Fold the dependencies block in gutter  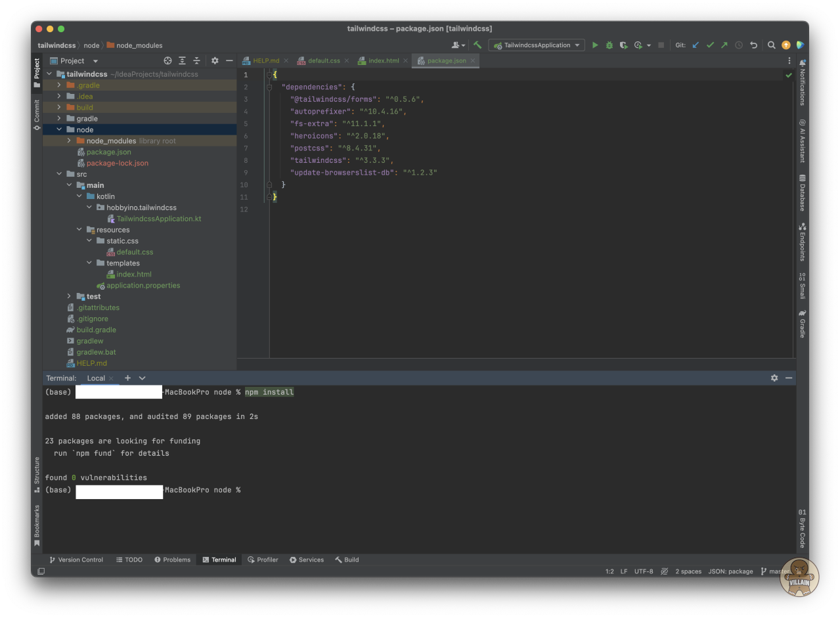269,87
